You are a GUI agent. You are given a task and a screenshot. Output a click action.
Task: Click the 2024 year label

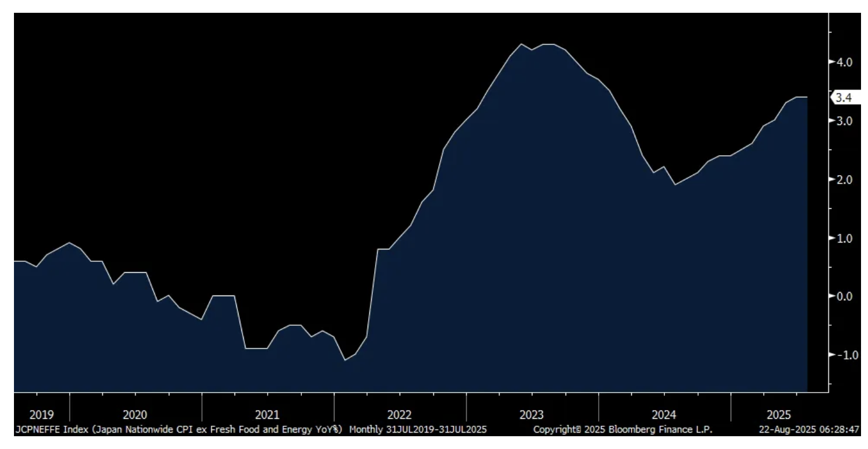click(664, 415)
